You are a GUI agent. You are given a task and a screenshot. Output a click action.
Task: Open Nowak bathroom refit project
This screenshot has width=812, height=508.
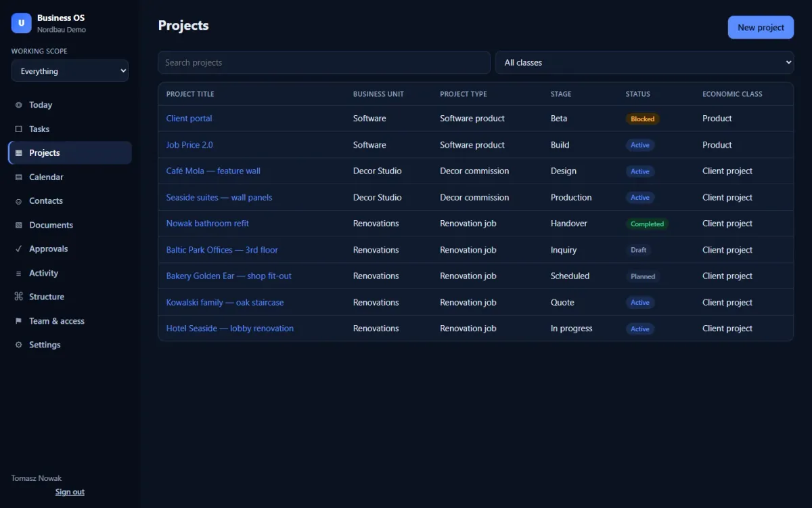(208, 224)
